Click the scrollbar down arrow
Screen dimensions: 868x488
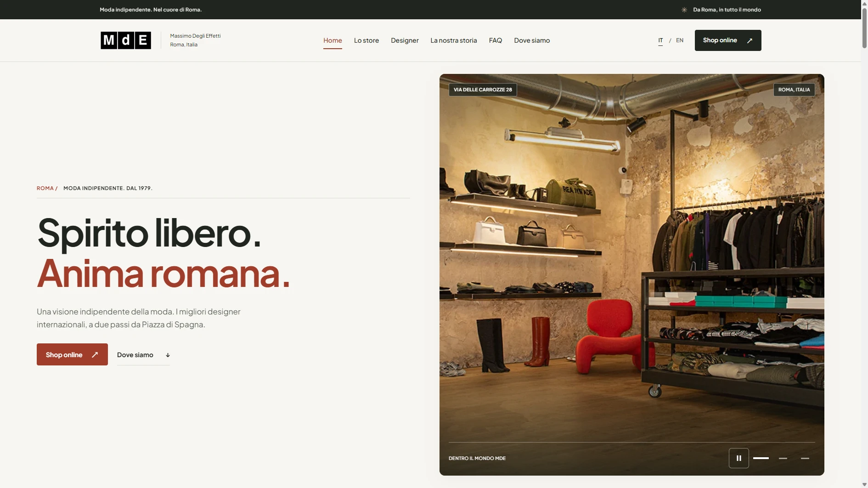pos(864,484)
